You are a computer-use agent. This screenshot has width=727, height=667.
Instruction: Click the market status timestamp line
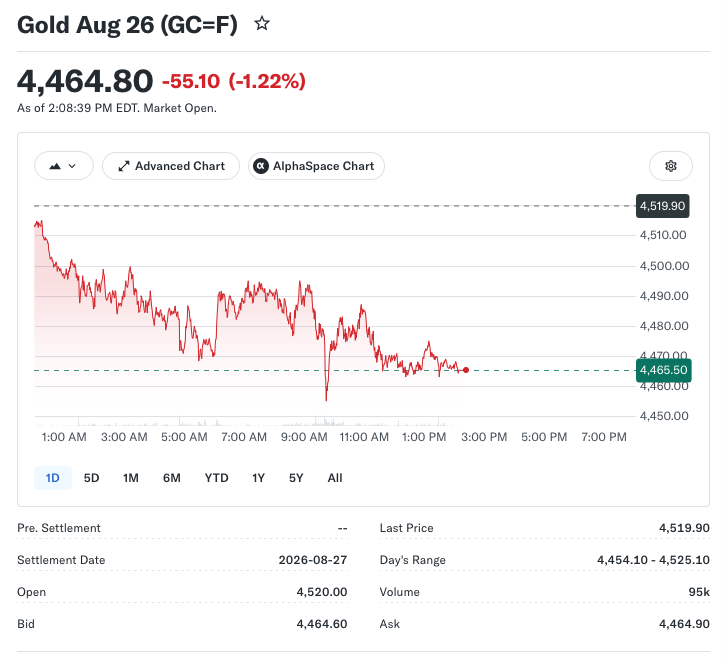pos(117,108)
